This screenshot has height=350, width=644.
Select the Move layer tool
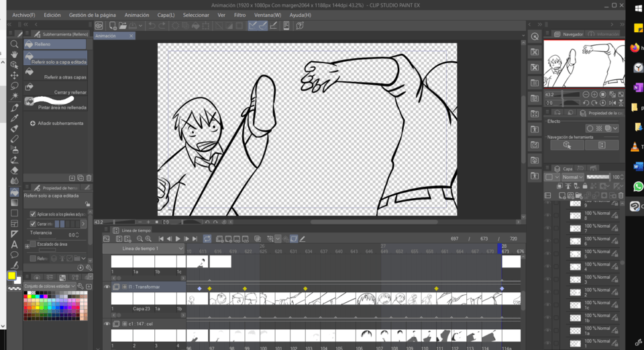(14, 75)
